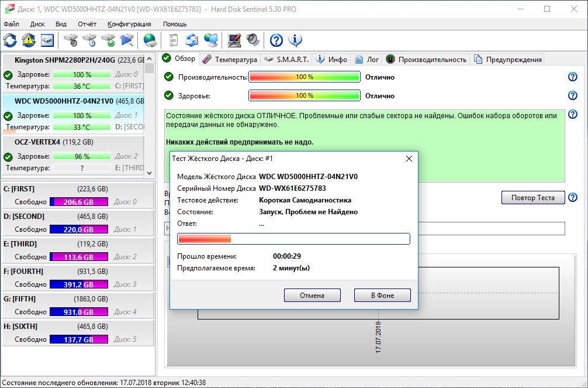The width and height of the screenshot is (588, 388).
Task: Click the disk with stethoscope toolbar icon
Action: click(71, 40)
